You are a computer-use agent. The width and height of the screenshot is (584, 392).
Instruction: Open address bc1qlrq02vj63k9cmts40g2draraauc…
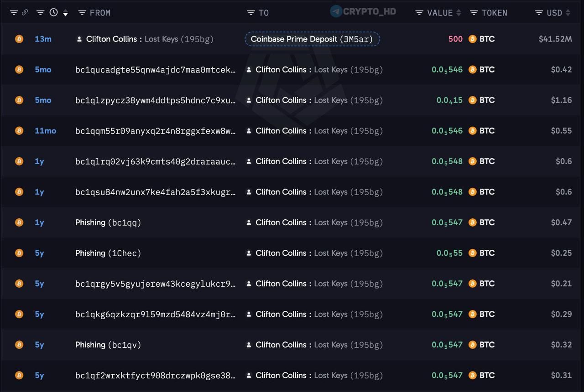tap(156, 161)
